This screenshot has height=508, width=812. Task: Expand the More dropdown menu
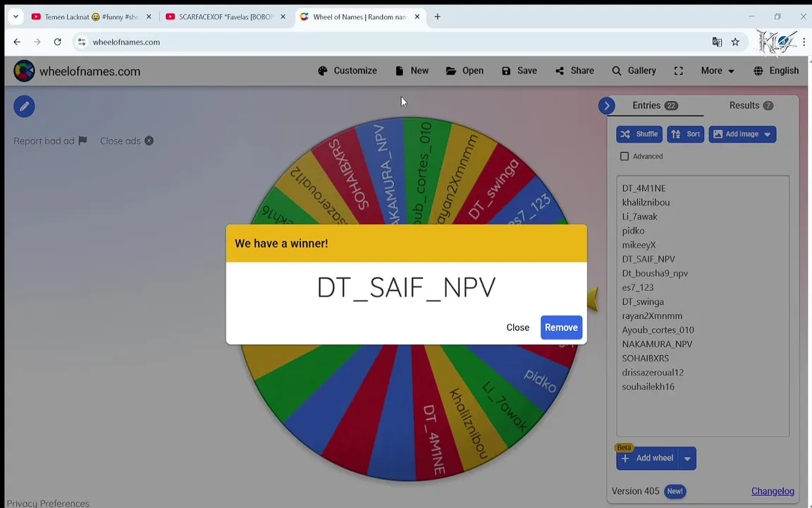pyautogui.click(x=718, y=71)
